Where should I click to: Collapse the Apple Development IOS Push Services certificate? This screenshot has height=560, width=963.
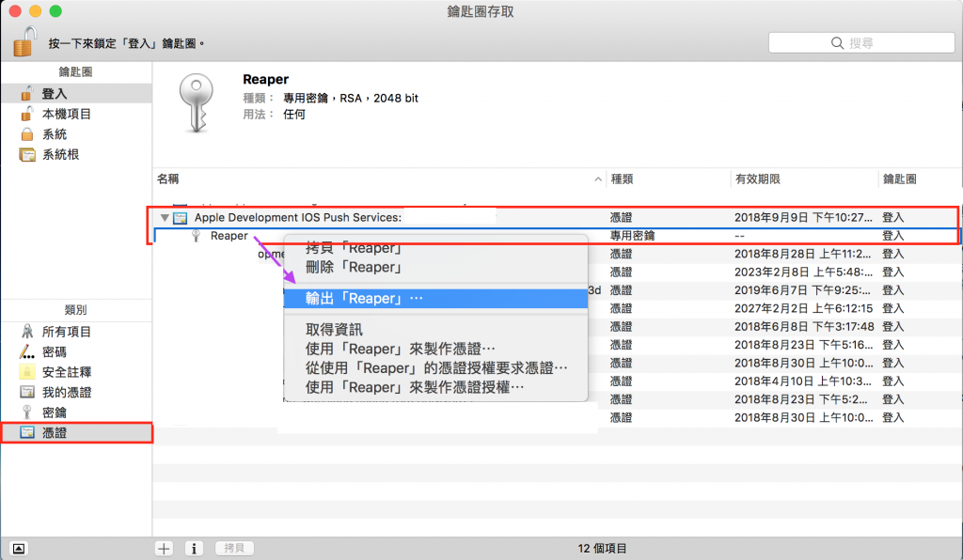click(165, 218)
